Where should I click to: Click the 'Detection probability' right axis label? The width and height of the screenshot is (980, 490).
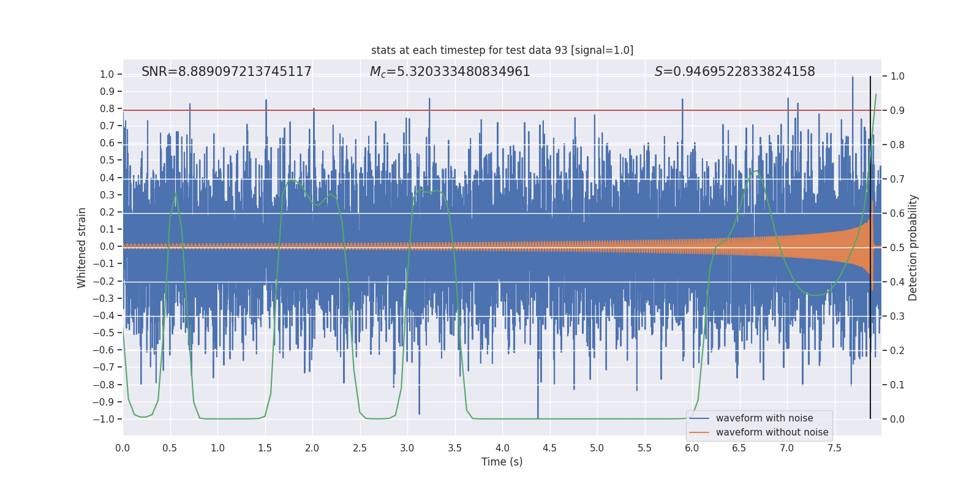coord(913,247)
